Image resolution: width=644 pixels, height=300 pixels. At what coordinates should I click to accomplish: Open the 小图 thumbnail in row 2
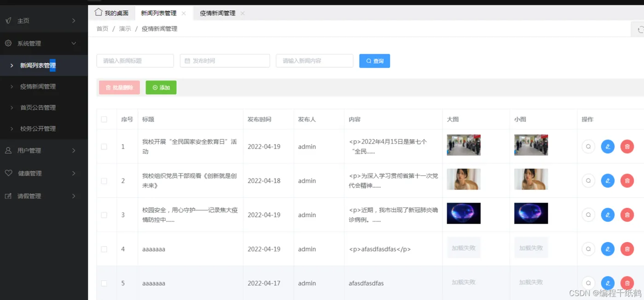tap(531, 179)
